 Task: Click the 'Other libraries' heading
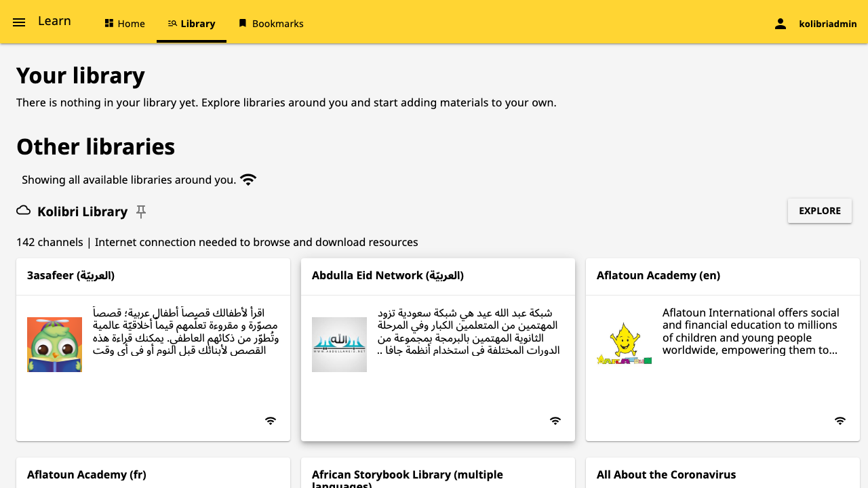click(96, 146)
